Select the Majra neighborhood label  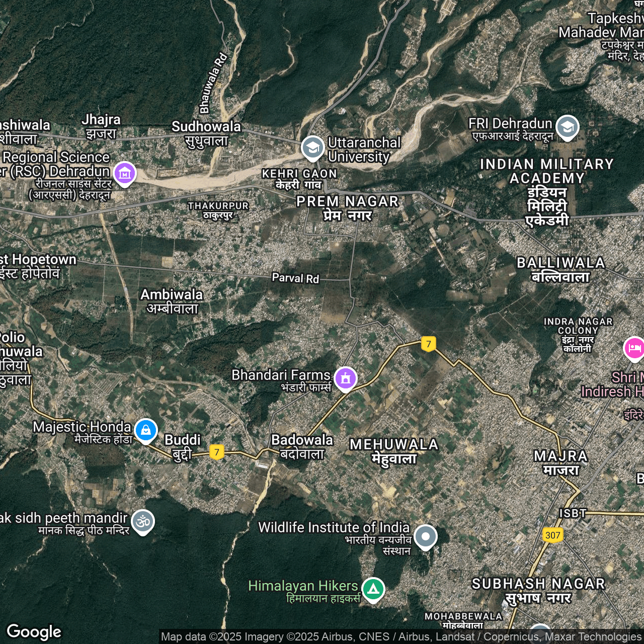(560, 462)
